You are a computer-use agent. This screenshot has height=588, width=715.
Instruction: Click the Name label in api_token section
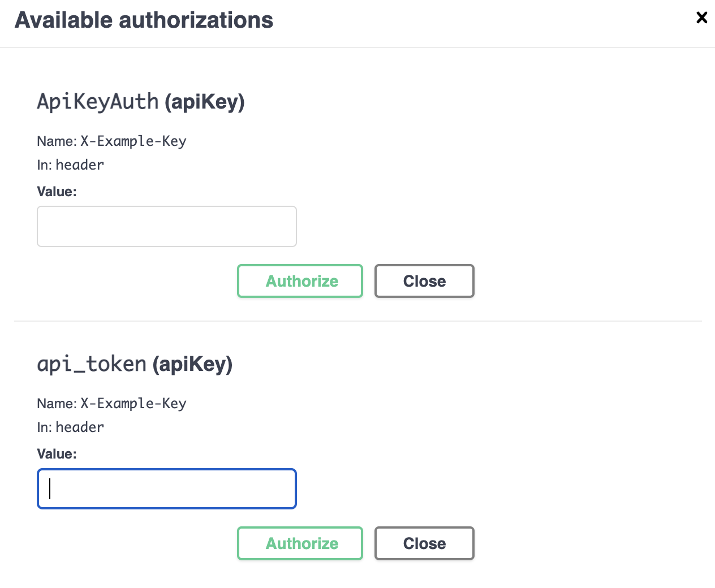56,404
